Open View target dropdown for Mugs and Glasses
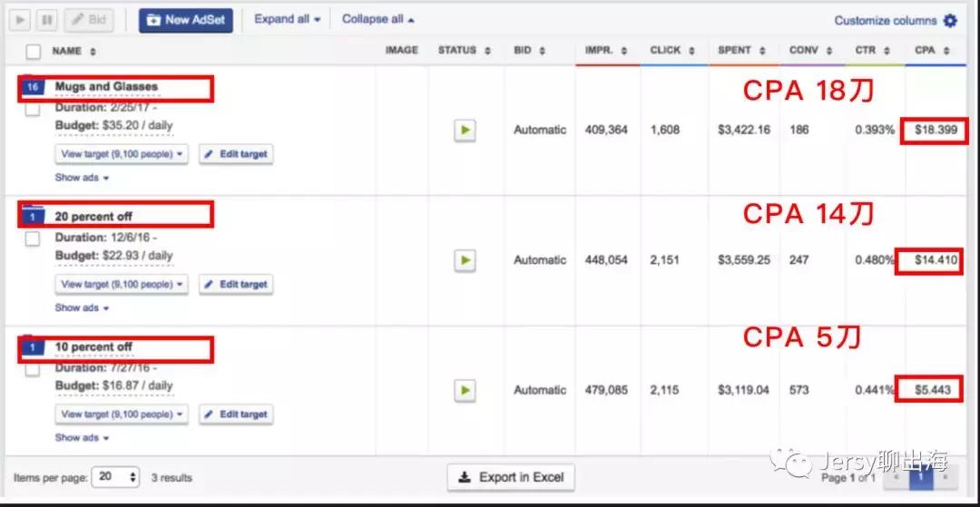Image resolution: width=980 pixels, height=507 pixels. coord(122,154)
